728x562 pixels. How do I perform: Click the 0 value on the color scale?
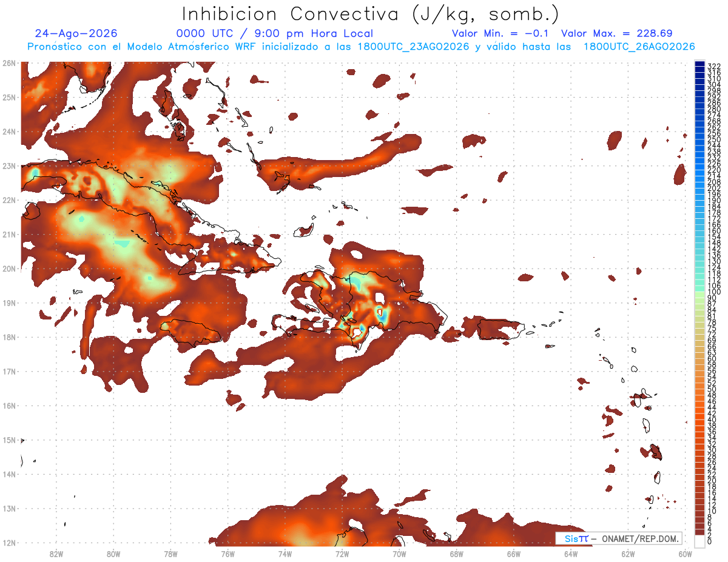tap(710, 541)
